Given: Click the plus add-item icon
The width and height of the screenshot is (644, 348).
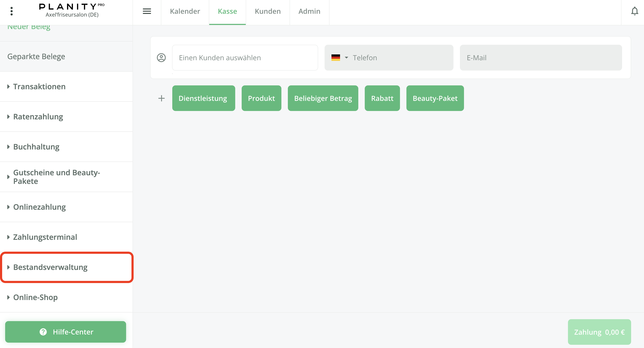Looking at the screenshot, I should coord(162,98).
